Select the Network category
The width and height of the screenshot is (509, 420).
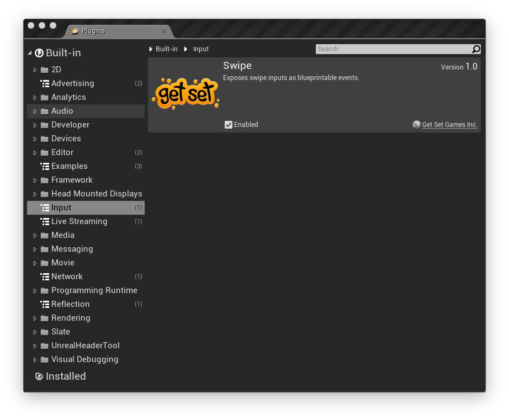point(86,277)
